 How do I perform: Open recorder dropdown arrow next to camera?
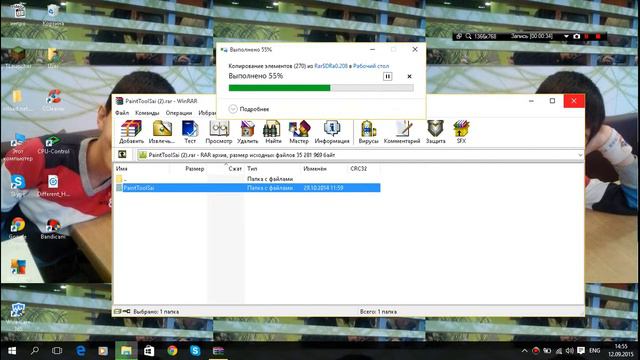(566, 36)
